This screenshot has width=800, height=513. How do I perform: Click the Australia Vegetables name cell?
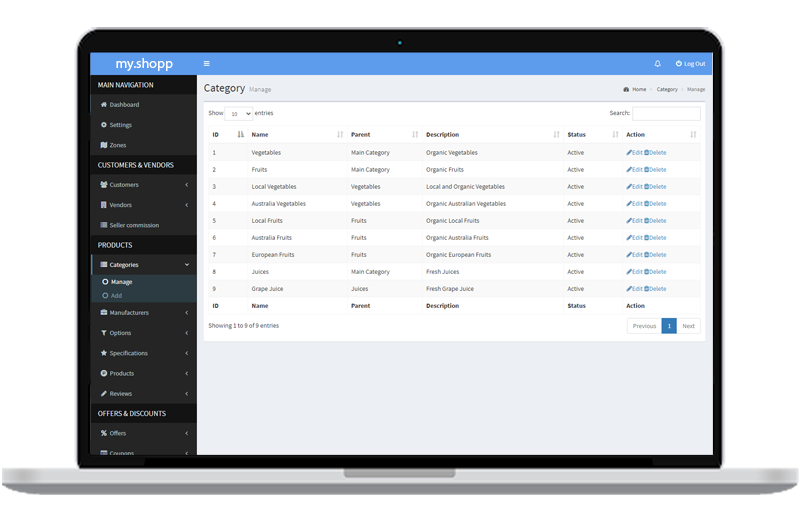tap(279, 204)
